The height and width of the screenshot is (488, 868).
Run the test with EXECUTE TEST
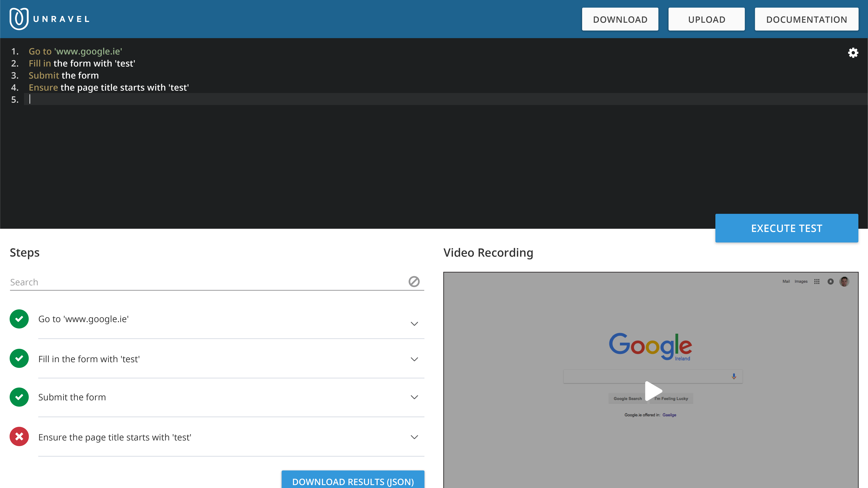click(786, 228)
